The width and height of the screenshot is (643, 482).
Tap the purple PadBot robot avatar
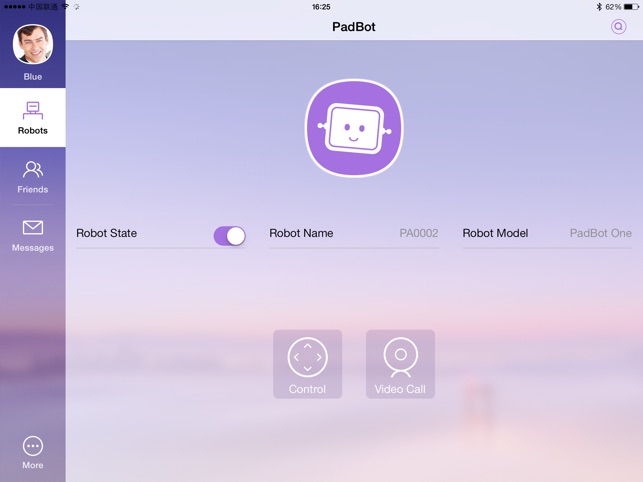click(354, 128)
